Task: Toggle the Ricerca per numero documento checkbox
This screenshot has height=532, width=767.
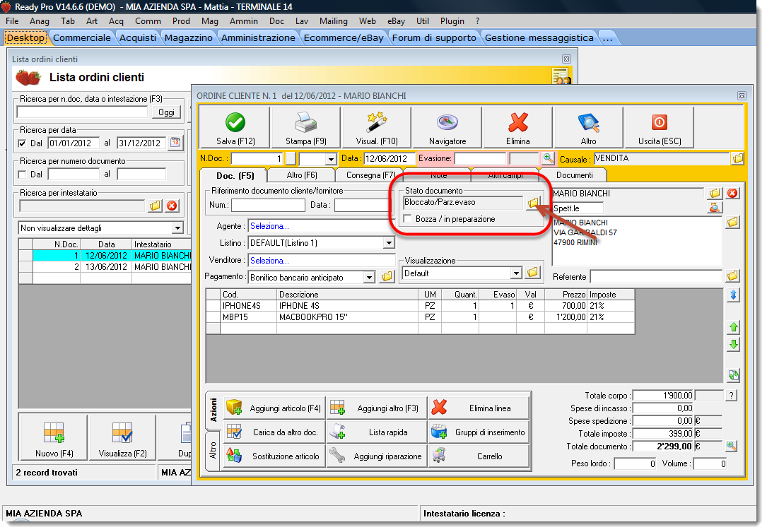Action: pos(22,175)
